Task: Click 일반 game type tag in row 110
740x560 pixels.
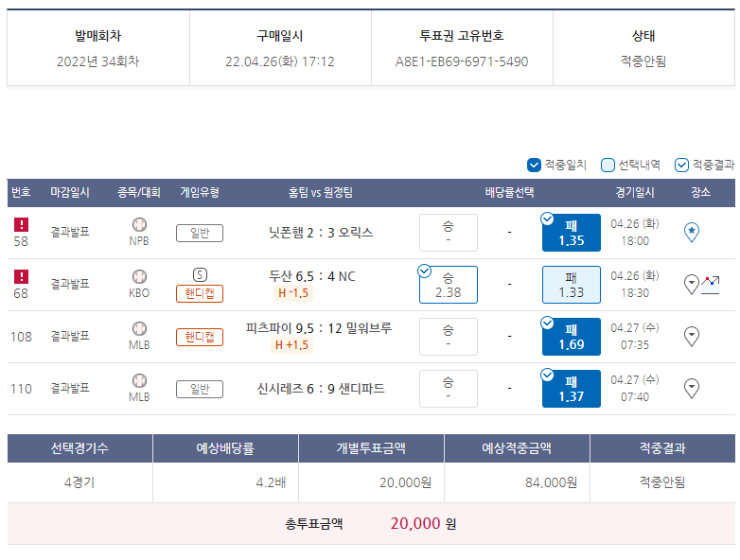Action: tap(200, 389)
